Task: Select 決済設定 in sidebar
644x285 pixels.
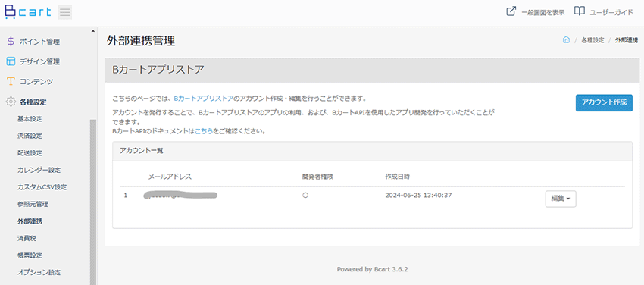Action: point(30,136)
